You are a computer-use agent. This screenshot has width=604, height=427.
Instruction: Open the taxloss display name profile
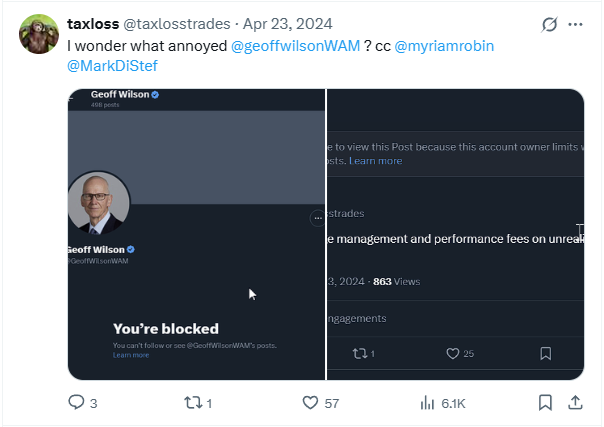tap(92, 23)
